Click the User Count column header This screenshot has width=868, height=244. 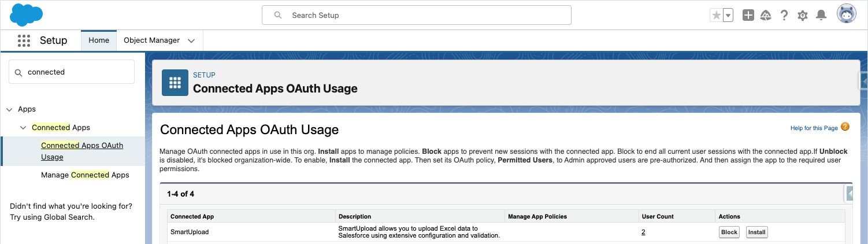coord(658,216)
